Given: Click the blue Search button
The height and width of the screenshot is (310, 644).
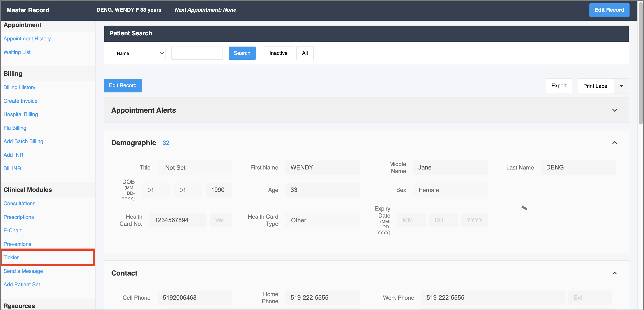Looking at the screenshot, I should point(242,53).
